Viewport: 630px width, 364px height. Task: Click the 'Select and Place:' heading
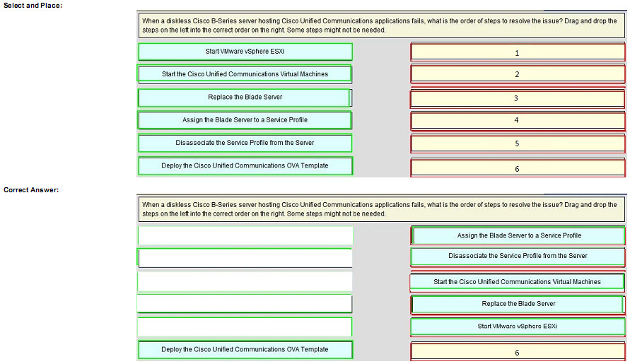tap(33, 6)
